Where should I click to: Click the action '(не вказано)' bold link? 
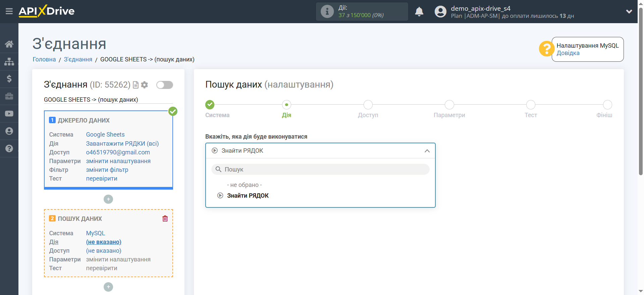[x=104, y=242]
